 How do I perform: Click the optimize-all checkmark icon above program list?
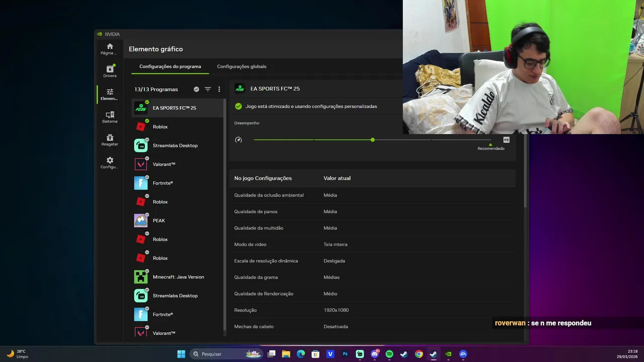point(196,89)
